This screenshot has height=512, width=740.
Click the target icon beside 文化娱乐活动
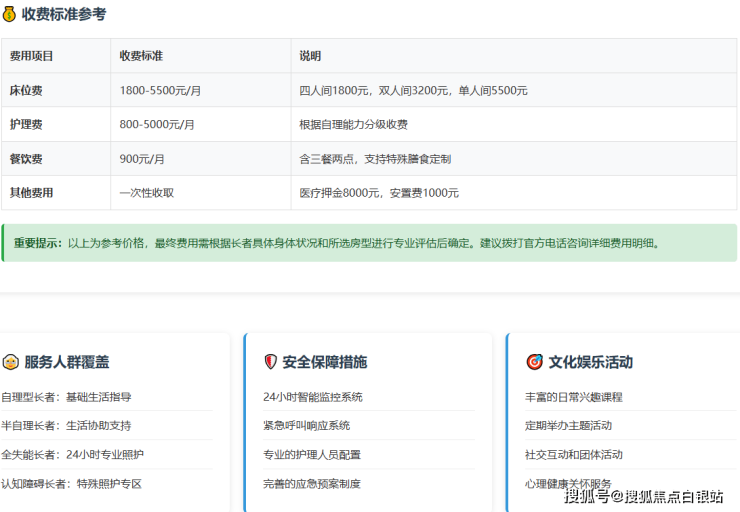click(534, 362)
